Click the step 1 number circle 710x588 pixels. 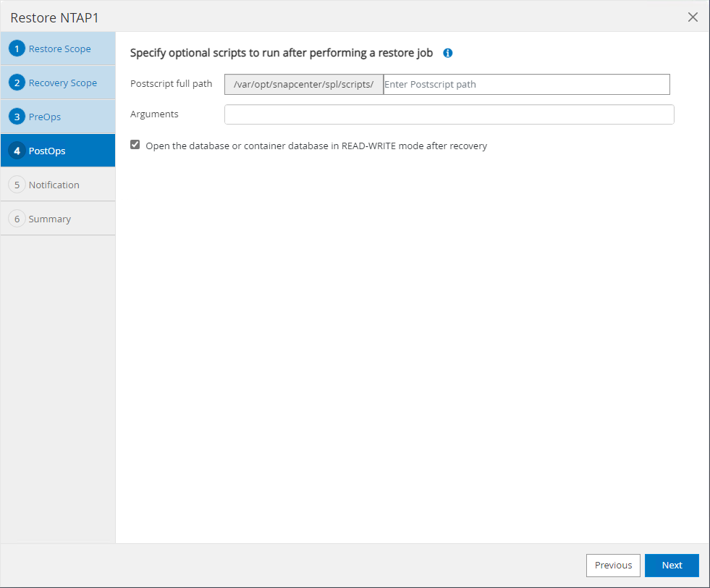(17, 49)
